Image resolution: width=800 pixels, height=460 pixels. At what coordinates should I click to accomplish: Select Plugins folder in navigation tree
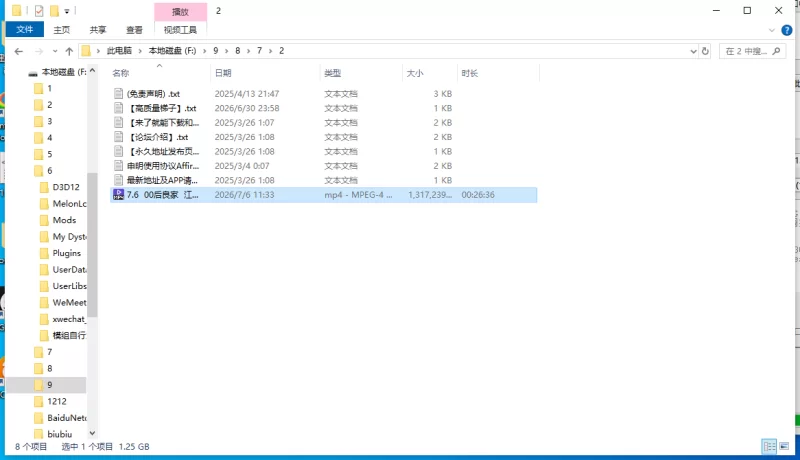point(66,253)
